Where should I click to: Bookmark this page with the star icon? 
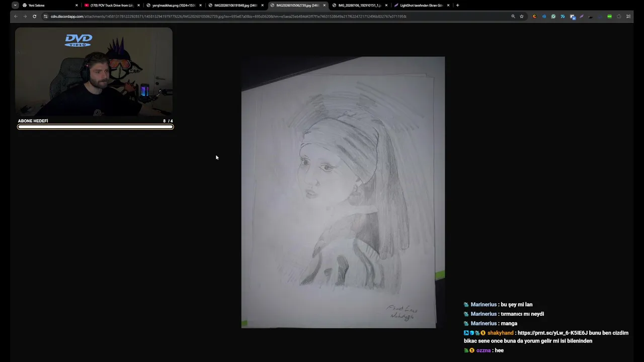click(x=522, y=16)
